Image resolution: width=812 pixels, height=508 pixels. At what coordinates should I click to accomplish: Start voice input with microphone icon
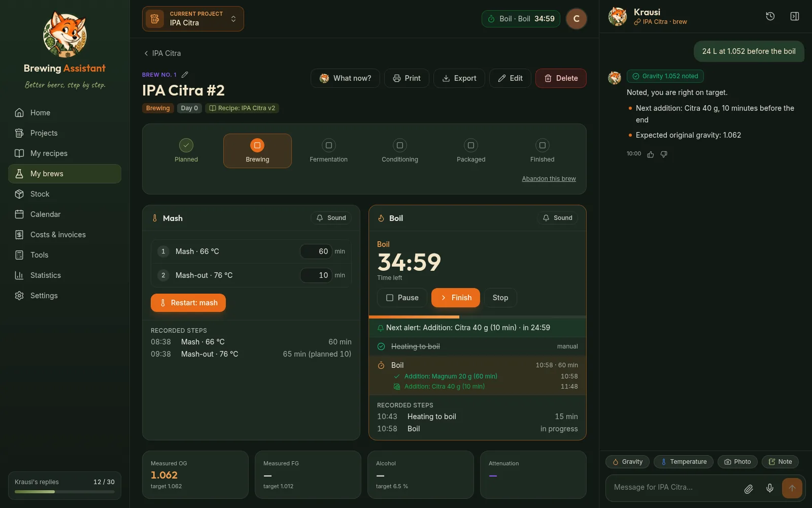tap(770, 488)
